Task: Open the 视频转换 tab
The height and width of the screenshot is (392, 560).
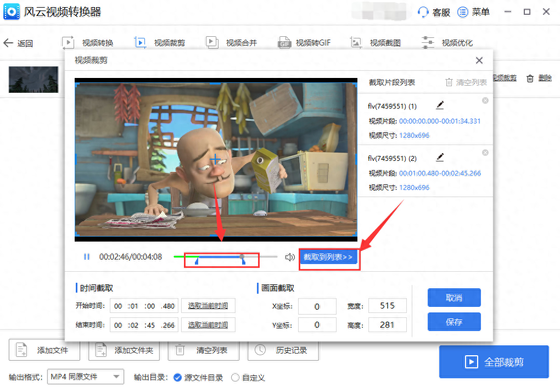Action: coord(87,43)
